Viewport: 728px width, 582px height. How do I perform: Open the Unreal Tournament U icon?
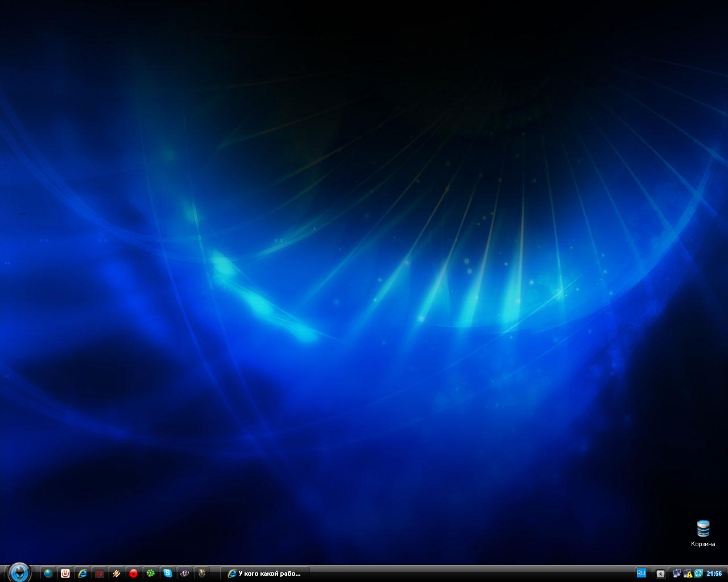point(185,573)
